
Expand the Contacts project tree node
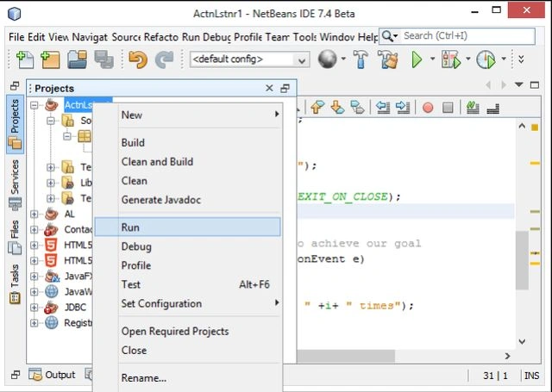[x=34, y=229]
